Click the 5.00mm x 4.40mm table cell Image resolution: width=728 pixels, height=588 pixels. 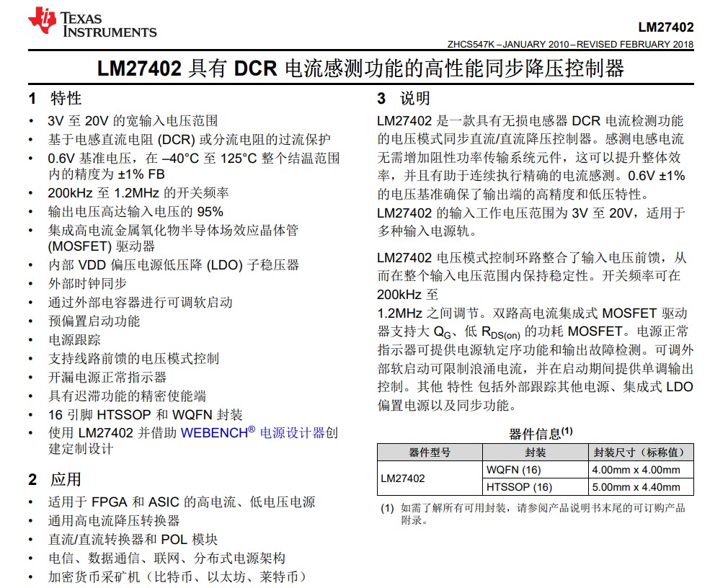(641, 487)
